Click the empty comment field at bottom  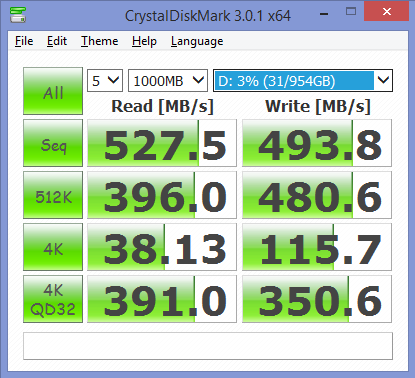click(208, 346)
